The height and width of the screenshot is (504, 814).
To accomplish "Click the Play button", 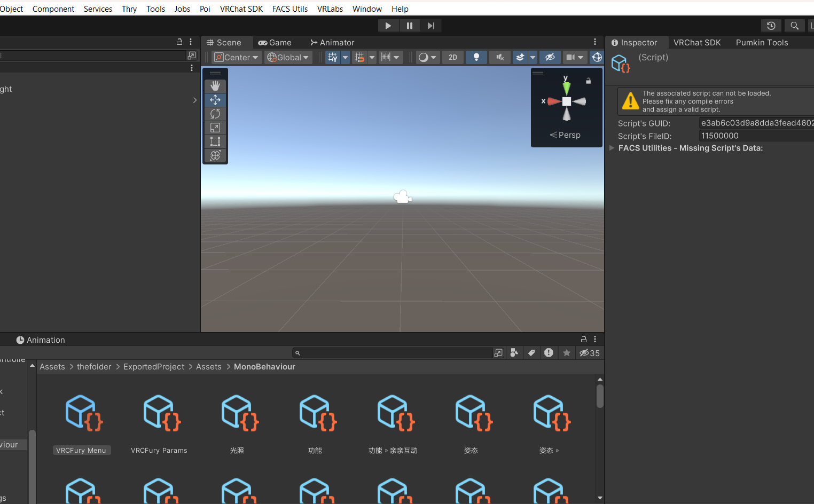I will tap(388, 26).
